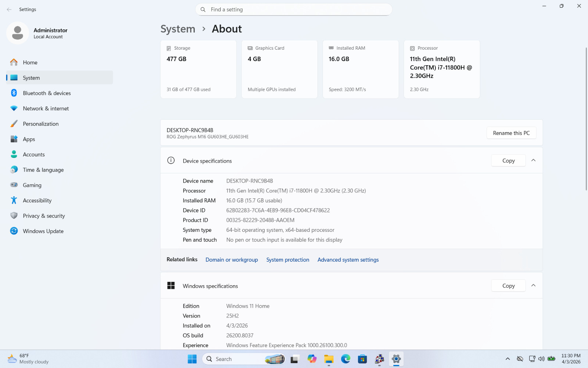This screenshot has height=368, width=588.
Task: Open the Administrator account avatar
Action: (18, 33)
